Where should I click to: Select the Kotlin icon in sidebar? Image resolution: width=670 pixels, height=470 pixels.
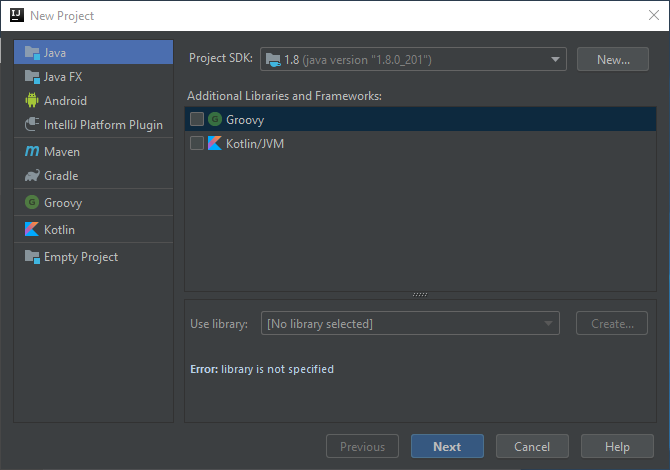32,230
